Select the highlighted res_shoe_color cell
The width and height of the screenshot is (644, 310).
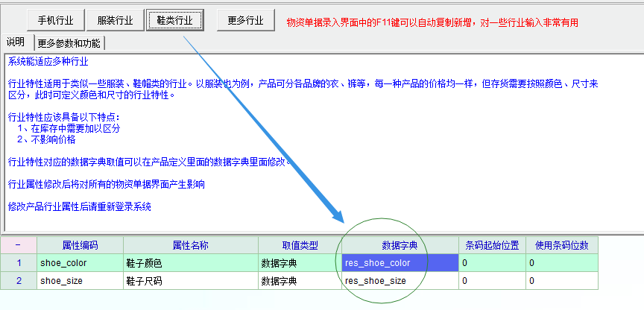tap(399, 263)
